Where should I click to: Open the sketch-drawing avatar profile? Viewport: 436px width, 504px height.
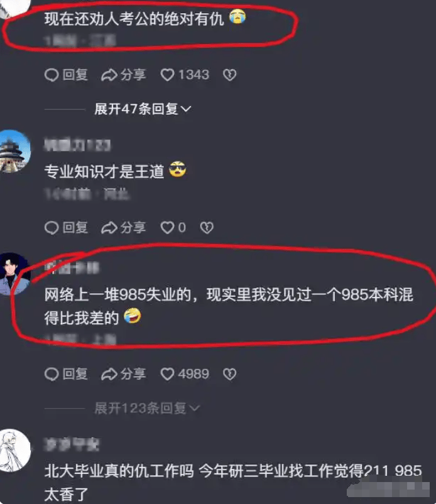(14, 451)
